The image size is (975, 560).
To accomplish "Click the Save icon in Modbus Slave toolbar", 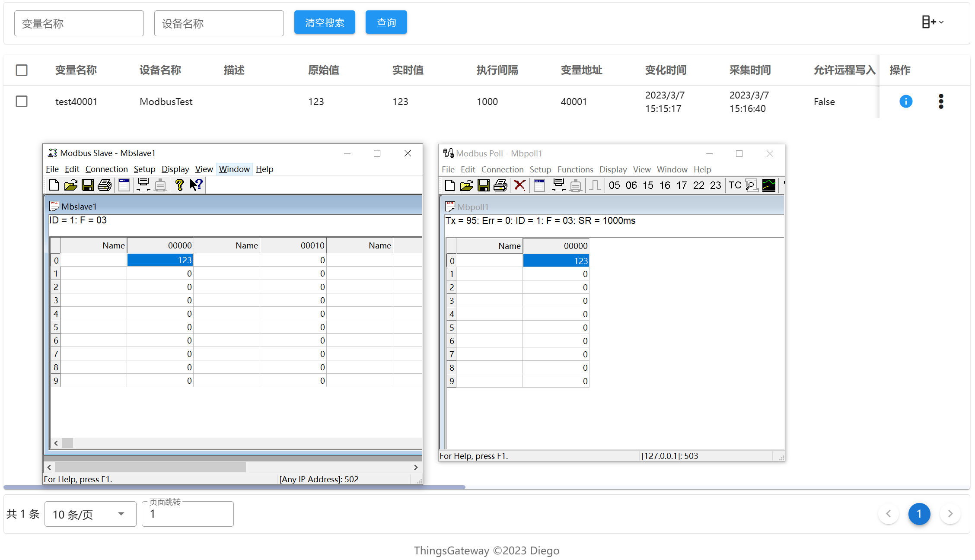I will tap(88, 185).
